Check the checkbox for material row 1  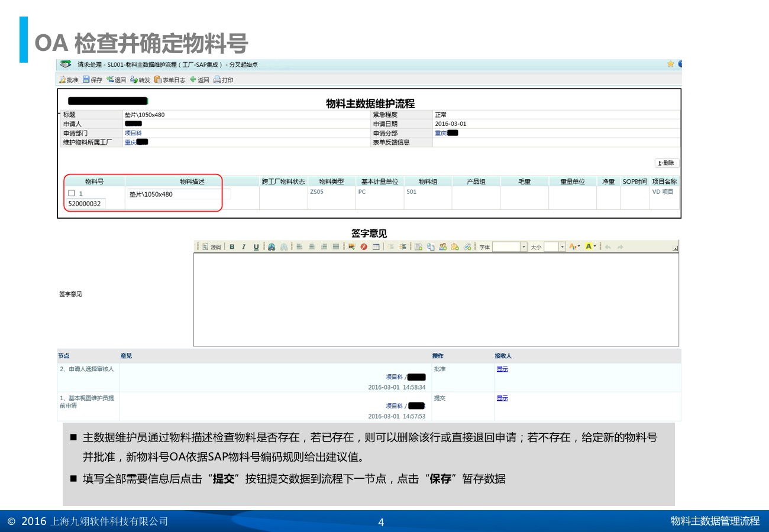tap(72, 193)
